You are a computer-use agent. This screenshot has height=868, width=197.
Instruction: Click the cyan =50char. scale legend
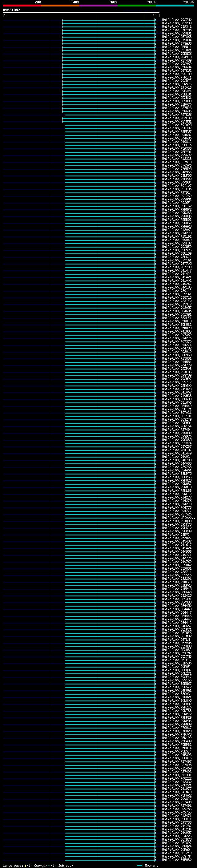148,865
